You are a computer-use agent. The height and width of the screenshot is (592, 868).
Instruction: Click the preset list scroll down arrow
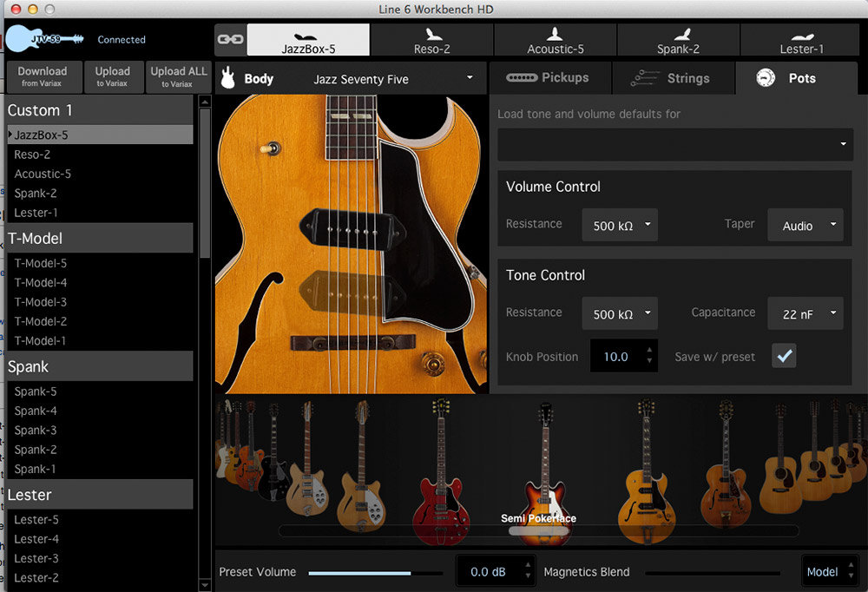click(205, 585)
